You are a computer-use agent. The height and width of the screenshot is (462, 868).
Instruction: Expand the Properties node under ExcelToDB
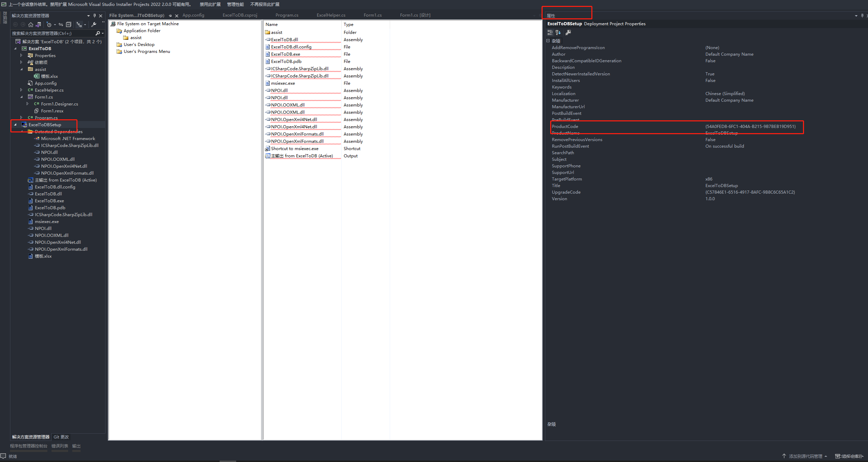[21, 56]
